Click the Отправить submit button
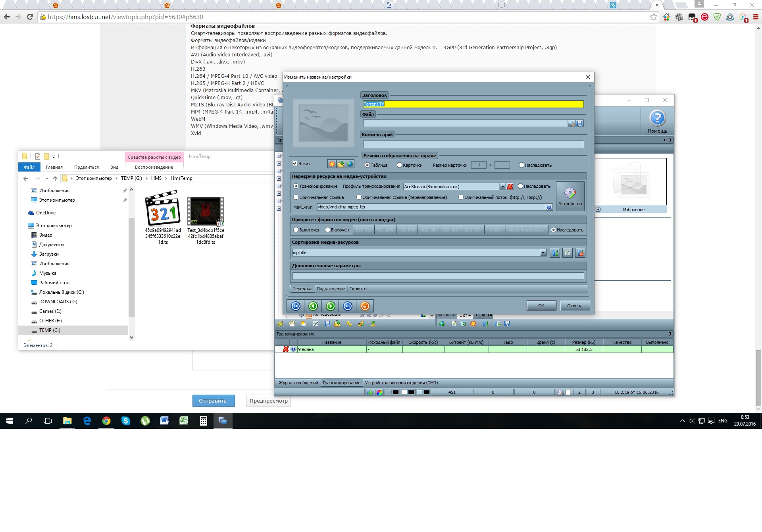The height and width of the screenshot is (532, 762). coord(214,401)
